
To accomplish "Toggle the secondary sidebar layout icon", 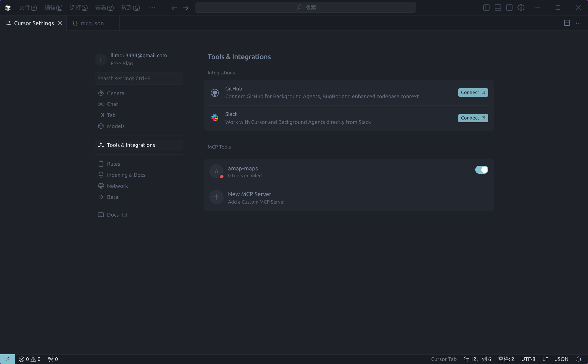I will click(x=509, y=7).
